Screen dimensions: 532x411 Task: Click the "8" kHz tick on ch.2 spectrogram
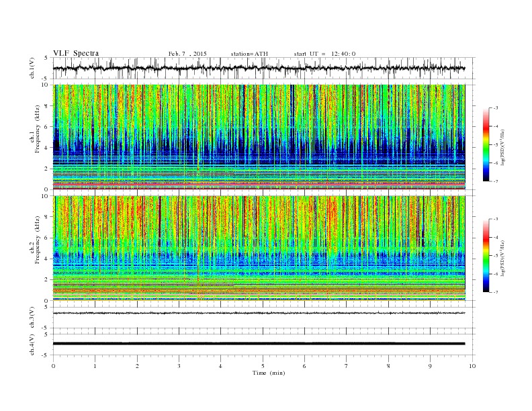(x=46, y=217)
